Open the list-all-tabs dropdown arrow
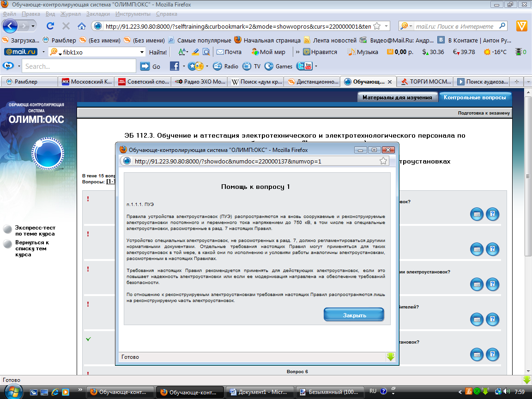 pyautogui.click(x=528, y=81)
